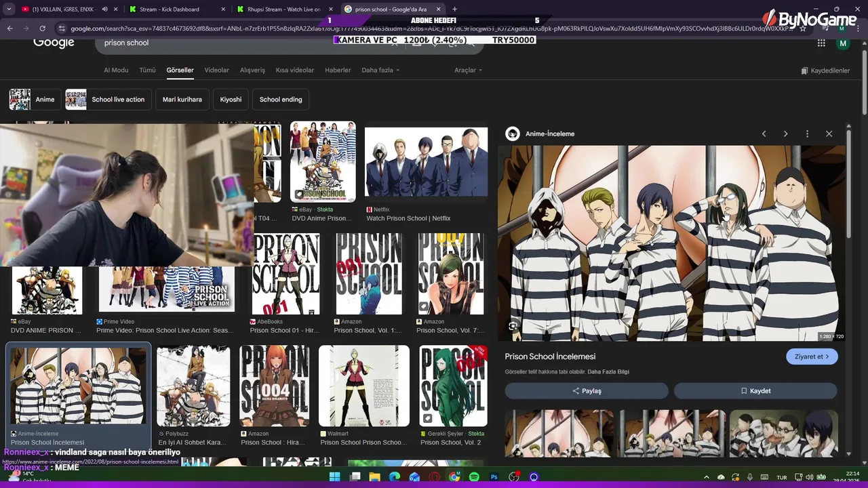Click the large preview image in side panel
868x488 pixels.
click(672, 243)
